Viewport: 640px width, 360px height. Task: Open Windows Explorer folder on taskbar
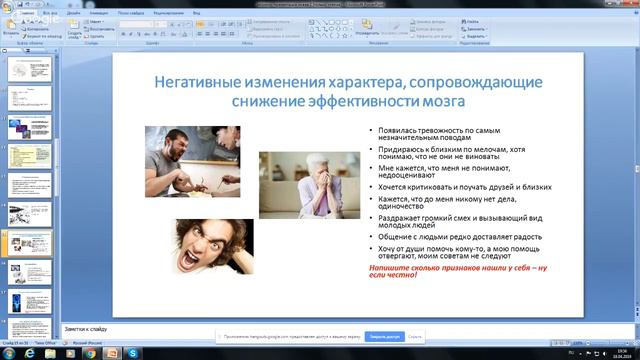click(x=50, y=353)
